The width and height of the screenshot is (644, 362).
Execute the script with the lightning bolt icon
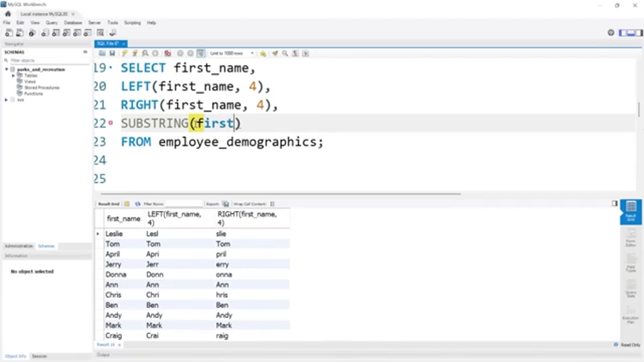(125, 53)
